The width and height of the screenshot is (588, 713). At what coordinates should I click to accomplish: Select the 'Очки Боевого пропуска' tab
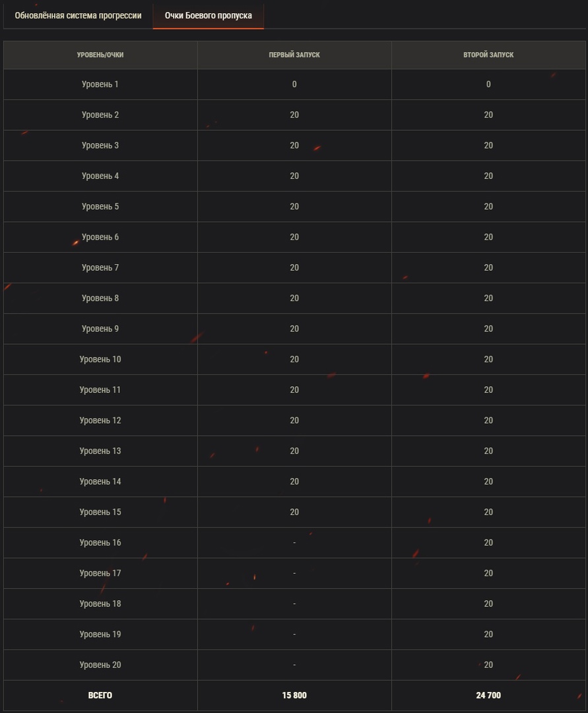(x=209, y=15)
